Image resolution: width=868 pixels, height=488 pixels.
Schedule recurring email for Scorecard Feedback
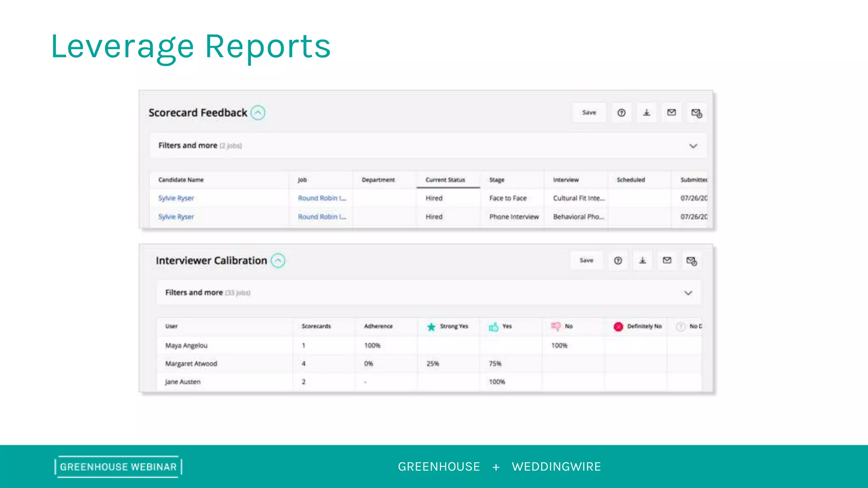[x=696, y=113]
